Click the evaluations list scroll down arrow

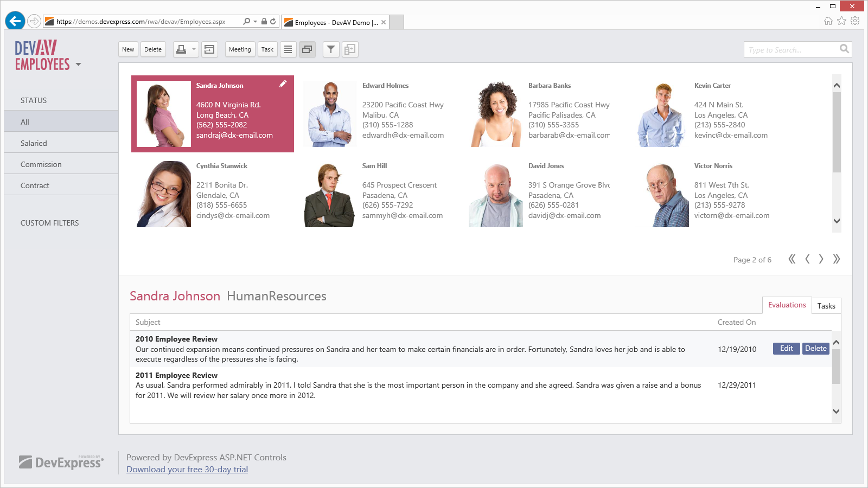pos(836,411)
